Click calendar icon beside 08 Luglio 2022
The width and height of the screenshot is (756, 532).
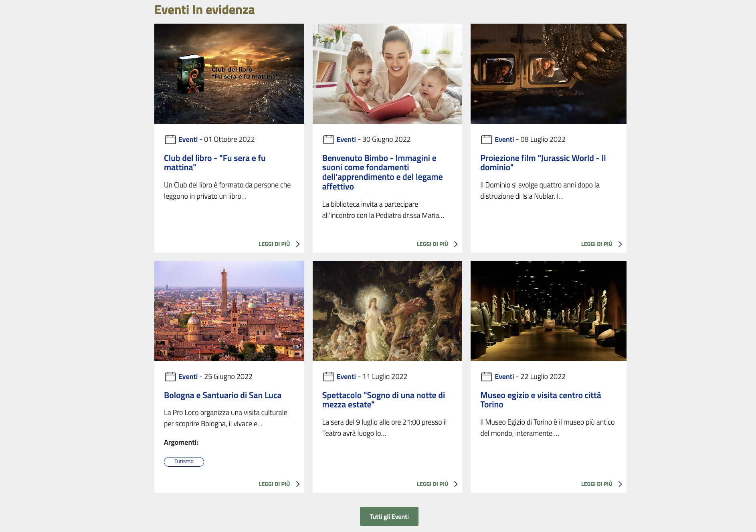coord(486,139)
